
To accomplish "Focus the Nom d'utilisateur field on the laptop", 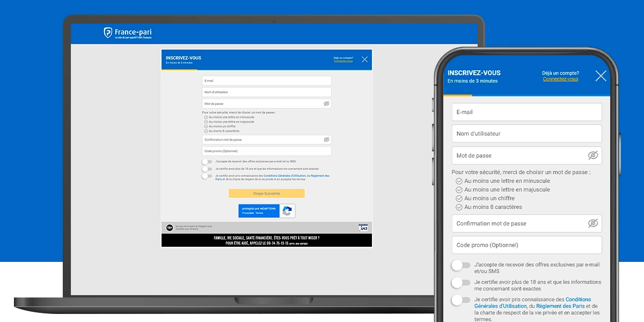I will 266,92.
